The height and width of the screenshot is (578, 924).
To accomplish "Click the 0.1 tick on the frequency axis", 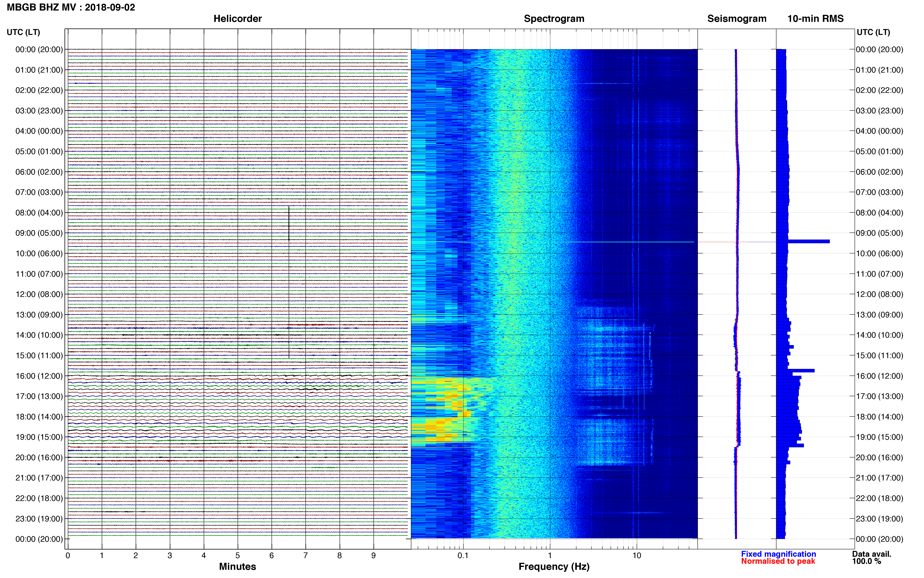I will tap(463, 555).
